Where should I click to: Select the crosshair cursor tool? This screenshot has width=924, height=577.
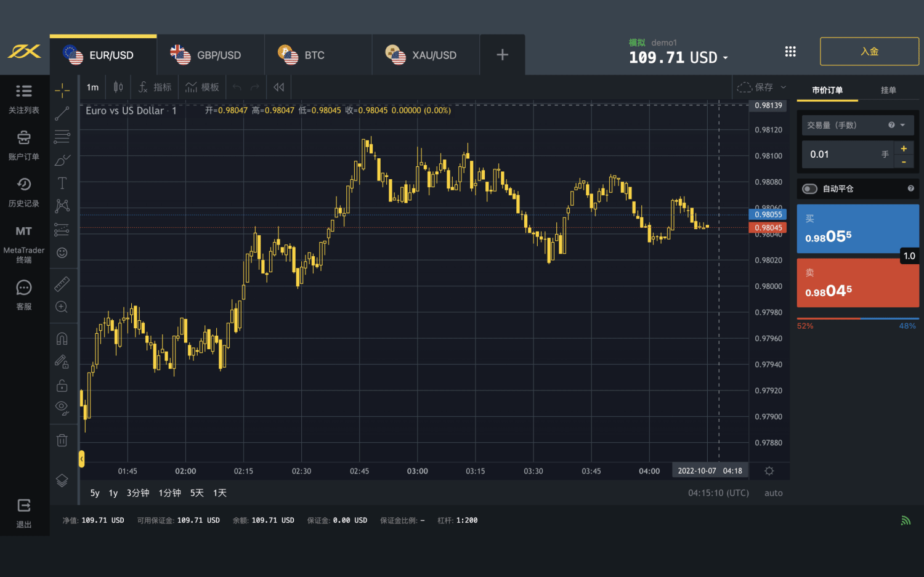62,91
